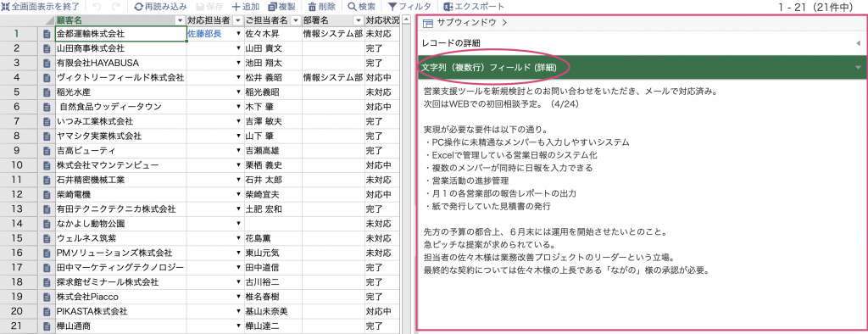The image size is (868, 334).
Task: Open record detail icon for 金都運輸株式会社
Action: click(x=47, y=34)
